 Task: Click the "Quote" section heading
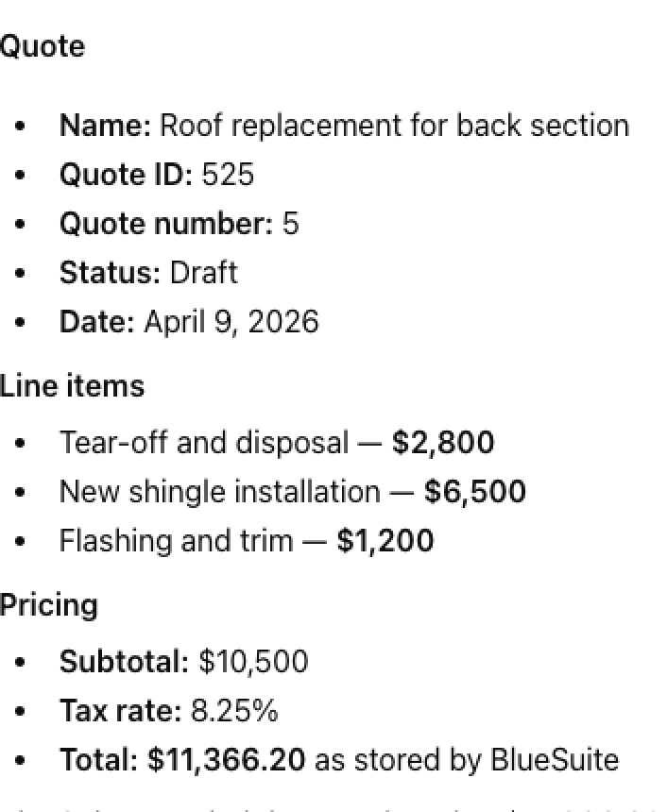43,46
